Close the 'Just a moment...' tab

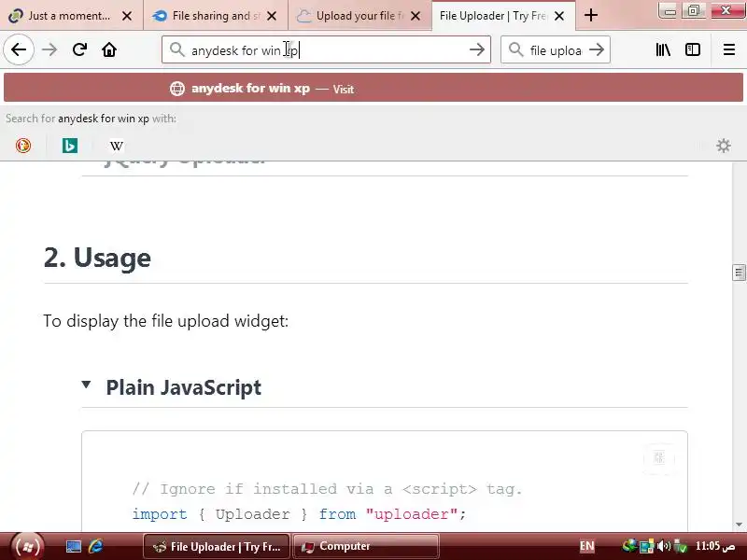pos(127,16)
